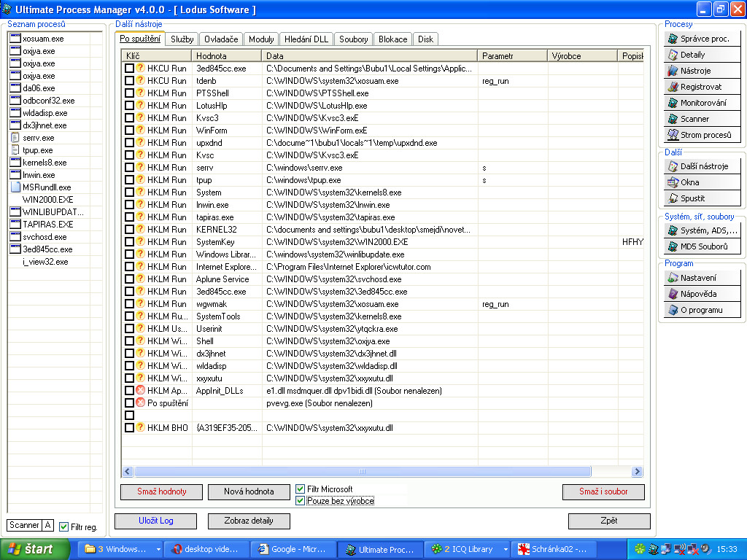Viewport: 747px width, 560px height.
Task: Check the box for the tdenb entry
Action: point(129,80)
